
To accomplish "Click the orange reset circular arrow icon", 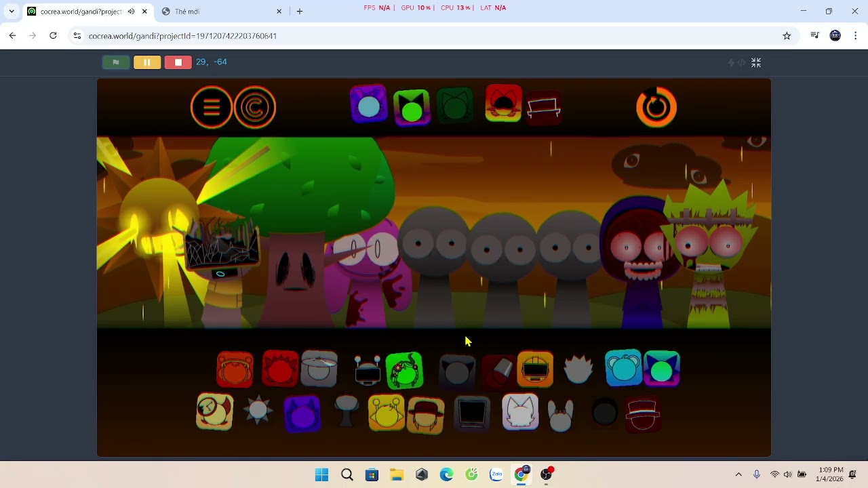I will coord(656,107).
